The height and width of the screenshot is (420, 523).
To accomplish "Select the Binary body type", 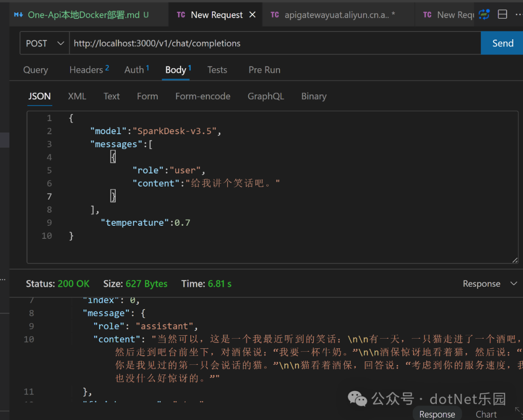I will [x=314, y=96].
